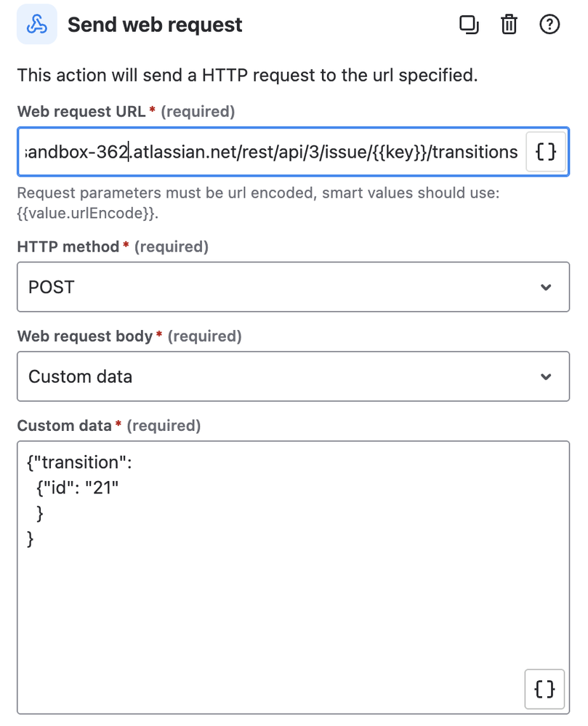The width and height of the screenshot is (588, 726).
Task: Click the Send web request title
Action: tap(154, 25)
